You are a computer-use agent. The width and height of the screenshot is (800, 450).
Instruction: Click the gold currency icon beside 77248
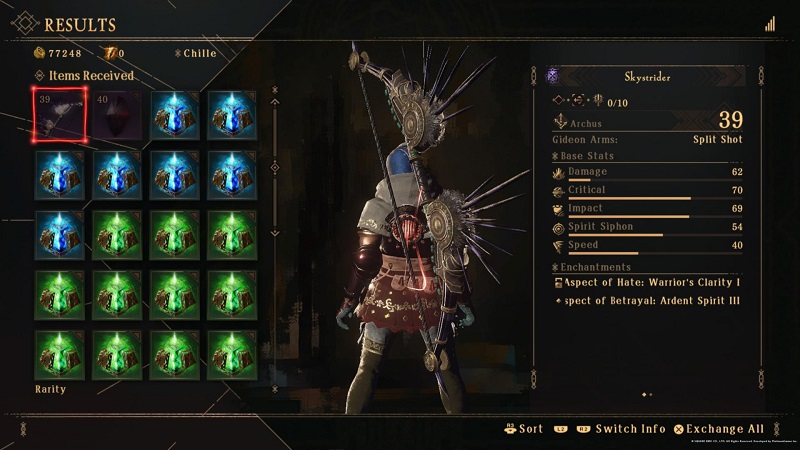click(x=39, y=53)
